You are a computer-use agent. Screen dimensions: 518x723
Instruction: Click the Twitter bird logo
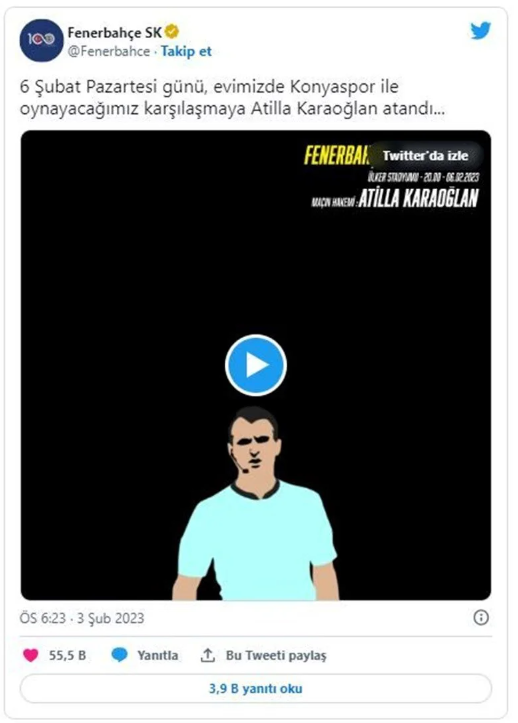coord(481,30)
